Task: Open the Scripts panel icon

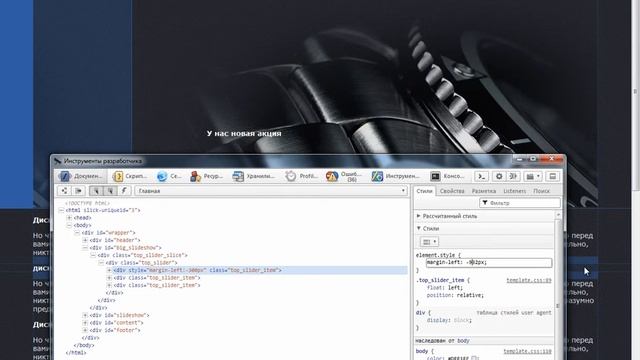Action: pyautogui.click(x=118, y=176)
